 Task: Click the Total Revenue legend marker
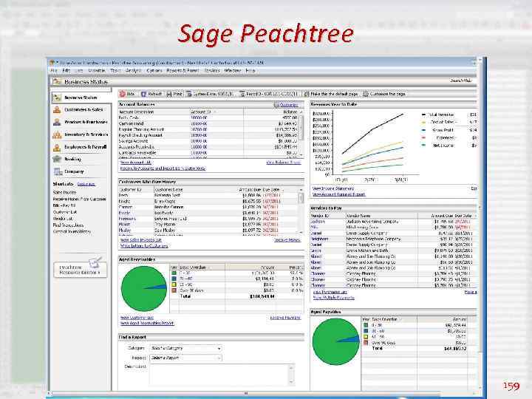(x=424, y=115)
